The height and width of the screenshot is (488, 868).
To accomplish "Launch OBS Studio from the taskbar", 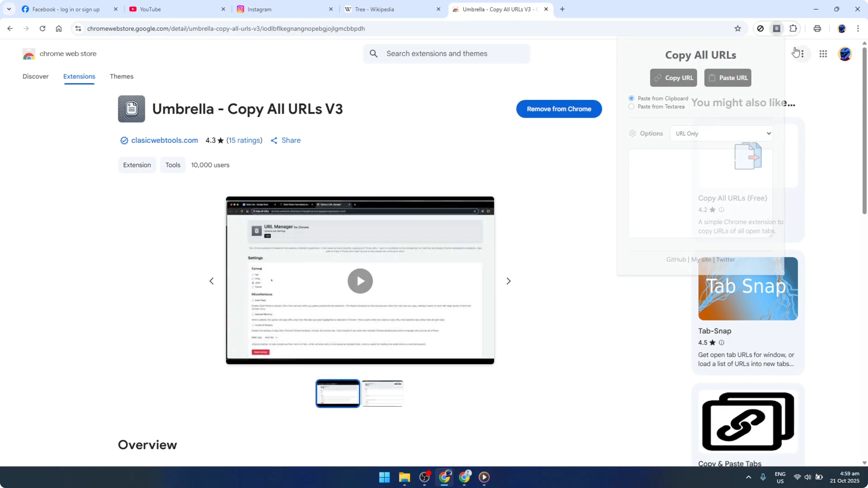I will pyautogui.click(x=424, y=478).
